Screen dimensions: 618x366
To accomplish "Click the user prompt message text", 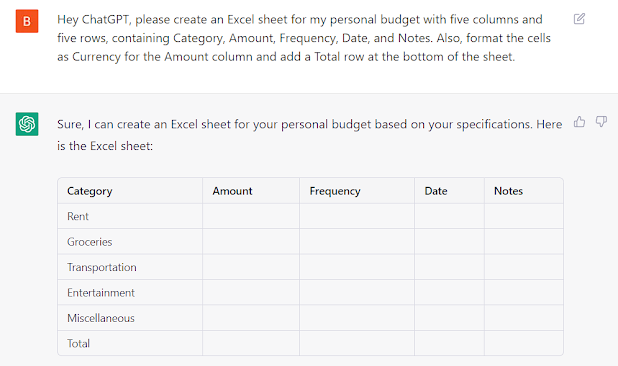I will click(303, 38).
